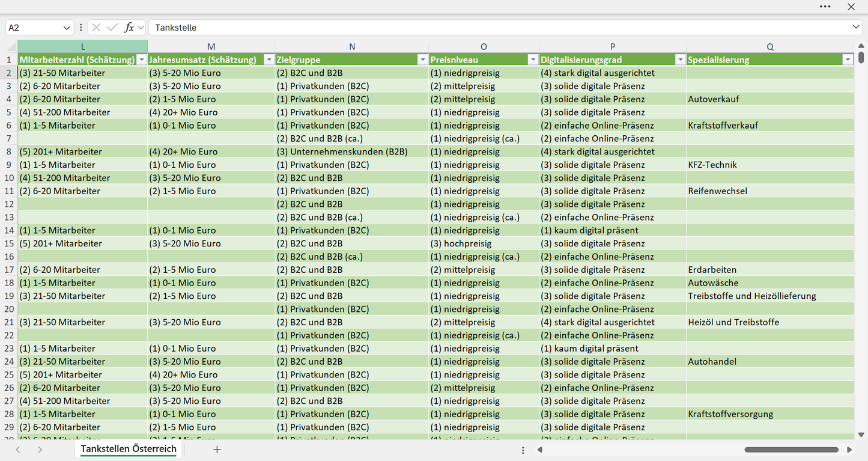Click the vertical scrollbar thumb
868x461 pixels.
[861, 57]
